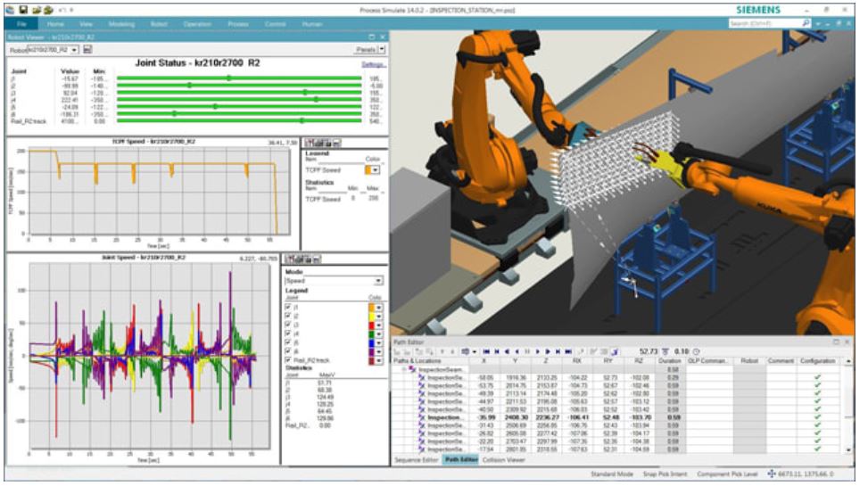Open the Settings link in Joint Status
Viewport: 868px width, 494px height.
click(x=373, y=64)
